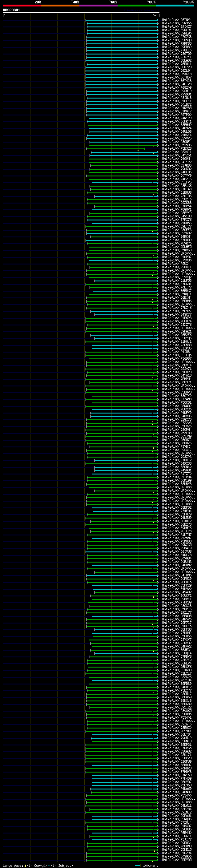This screenshot has height=868, width=197.
Task: Select hit label UniRef100_C5XCE8
Action: pos(176,75)
